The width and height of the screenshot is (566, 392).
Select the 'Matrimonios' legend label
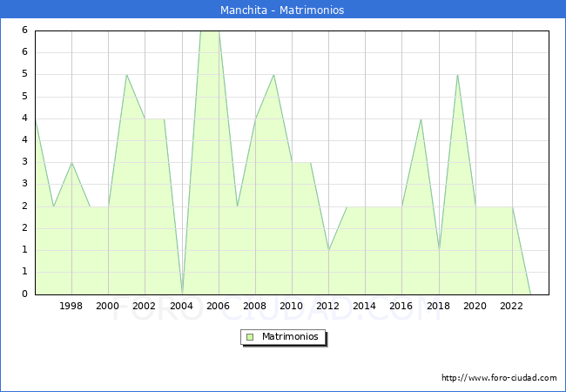[x=290, y=336]
